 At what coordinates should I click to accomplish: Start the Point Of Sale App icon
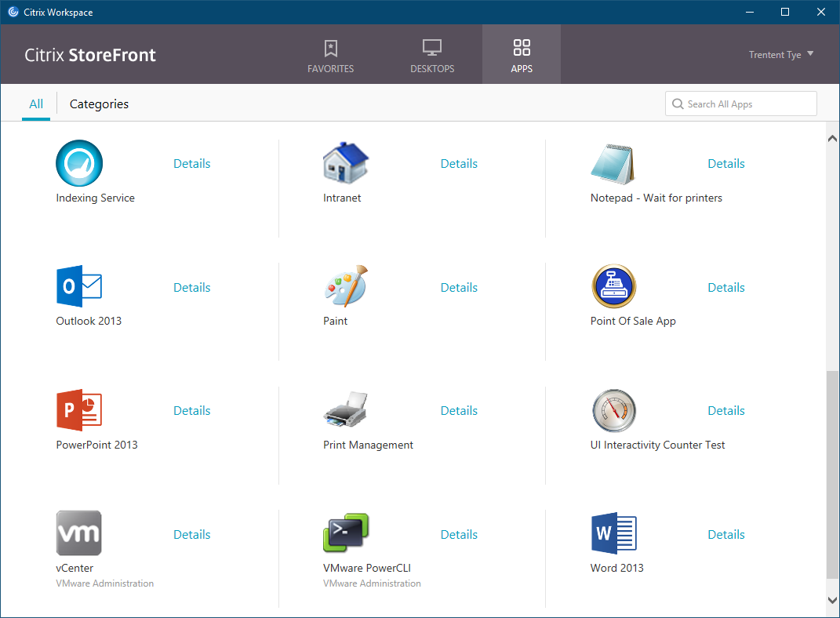coord(613,286)
